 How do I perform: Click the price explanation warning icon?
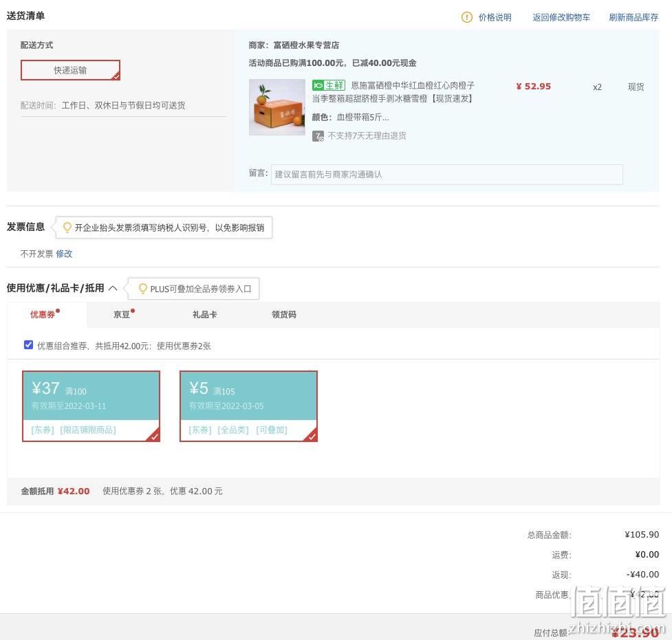pos(467,17)
